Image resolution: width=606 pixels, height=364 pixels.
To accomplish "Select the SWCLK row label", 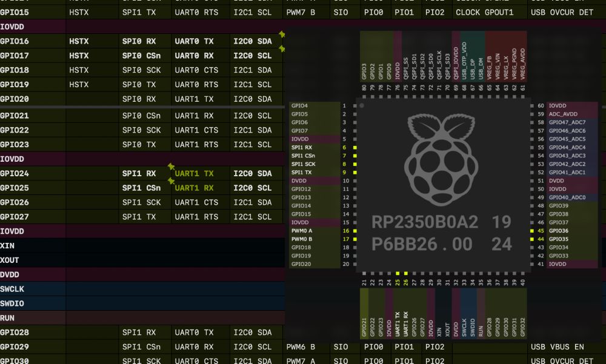I will (x=12, y=289).
